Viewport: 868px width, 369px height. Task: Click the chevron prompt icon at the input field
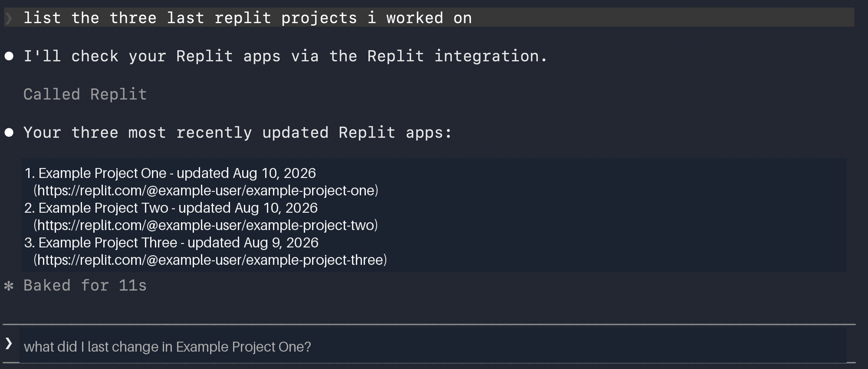[x=8, y=344]
